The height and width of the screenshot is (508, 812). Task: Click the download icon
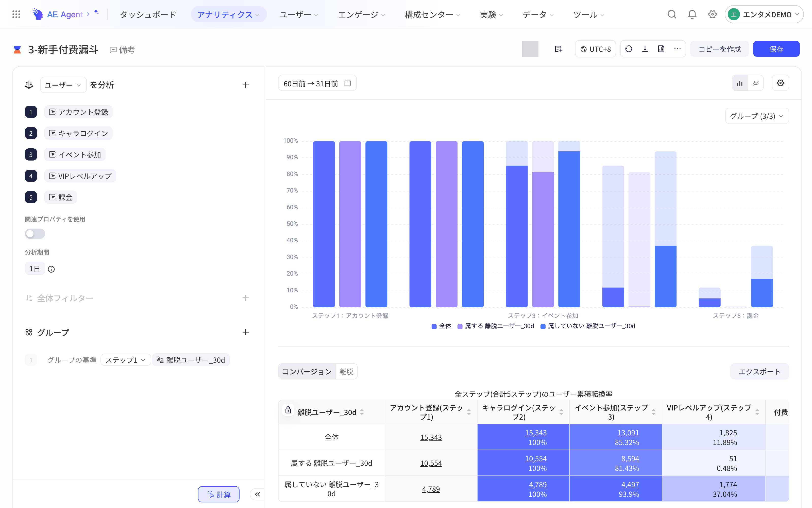645,49
